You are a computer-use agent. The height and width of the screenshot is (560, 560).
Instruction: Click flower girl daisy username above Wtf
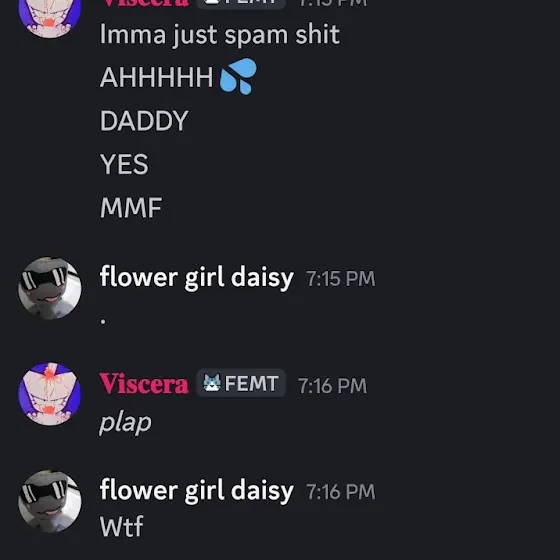coord(196,490)
